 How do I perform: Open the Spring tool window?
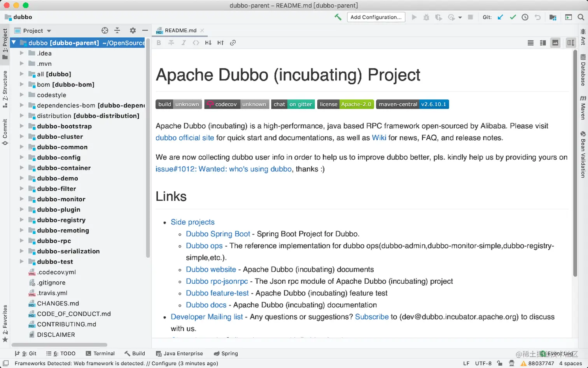coord(226,353)
